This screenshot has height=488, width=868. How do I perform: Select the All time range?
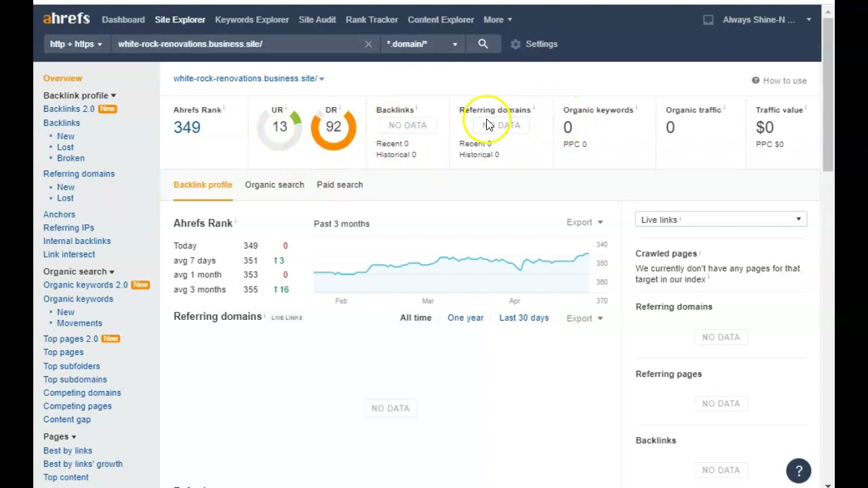(416, 318)
